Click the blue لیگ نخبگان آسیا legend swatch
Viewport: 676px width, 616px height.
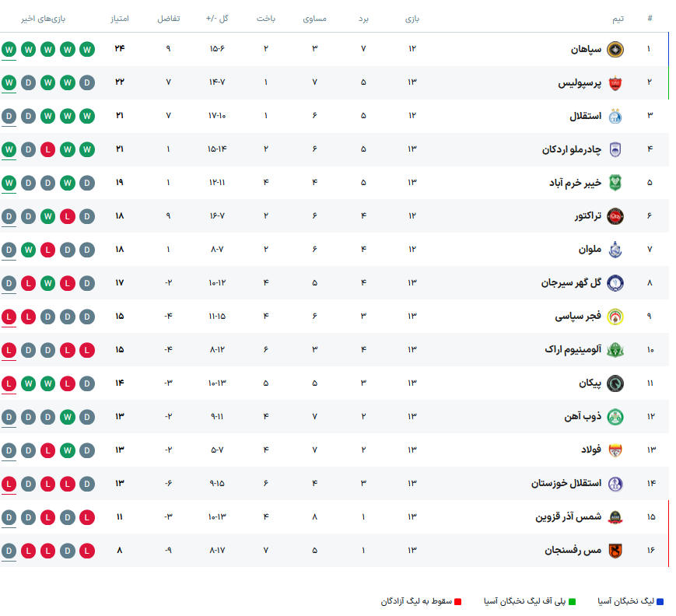coord(660,601)
